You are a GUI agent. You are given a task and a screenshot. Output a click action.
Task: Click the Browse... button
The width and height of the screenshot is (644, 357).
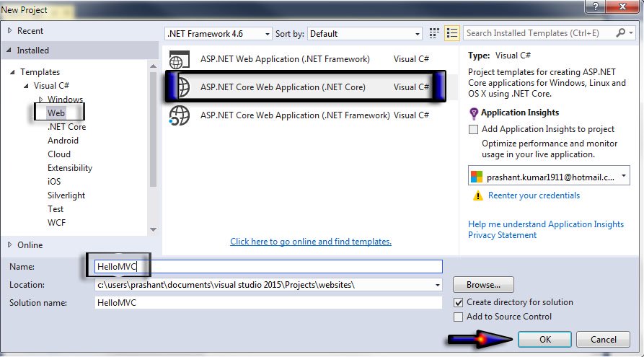click(x=483, y=285)
